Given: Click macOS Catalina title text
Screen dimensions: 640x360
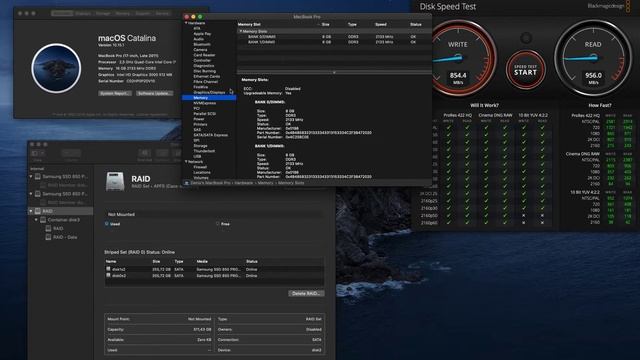Looking at the screenshot, I should click(x=127, y=38).
